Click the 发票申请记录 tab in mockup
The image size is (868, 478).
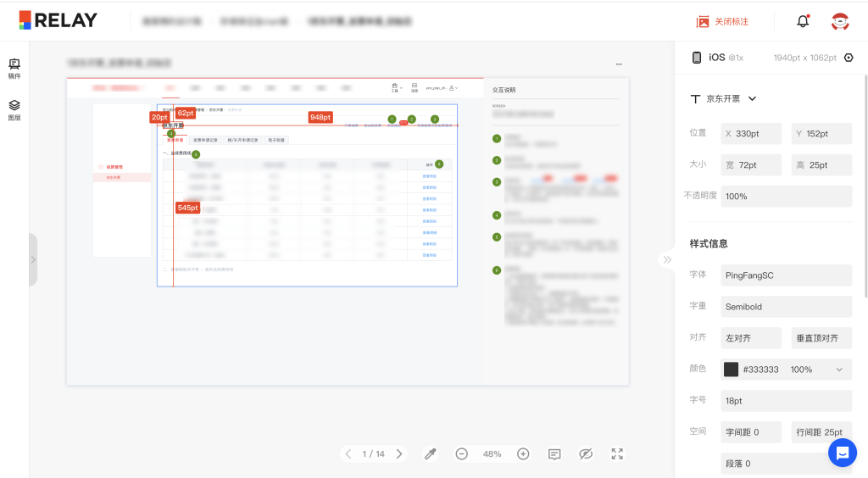[205, 140]
